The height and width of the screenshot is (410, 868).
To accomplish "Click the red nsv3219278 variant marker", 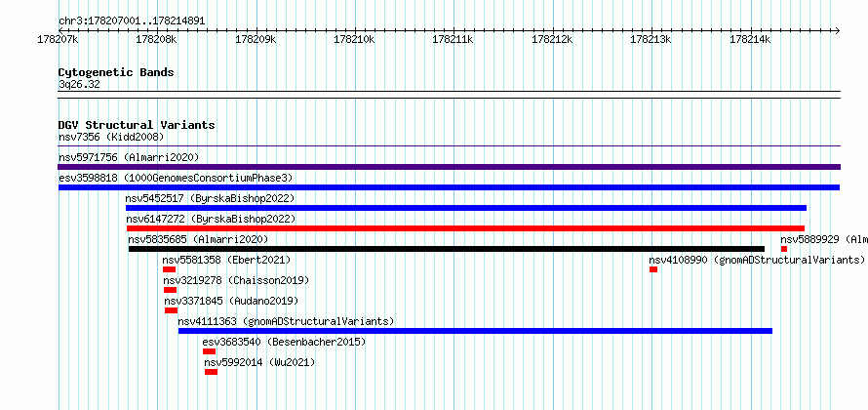I will [x=170, y=290].
